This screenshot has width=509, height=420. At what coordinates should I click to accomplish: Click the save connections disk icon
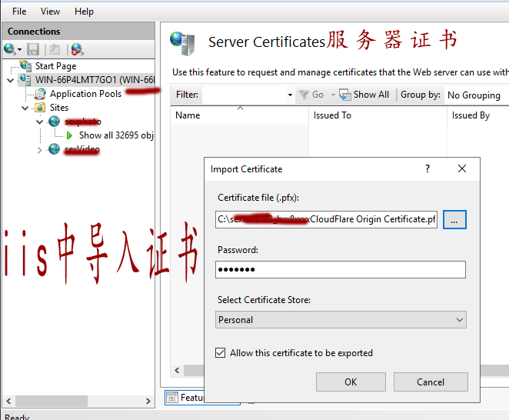[33, 49]
